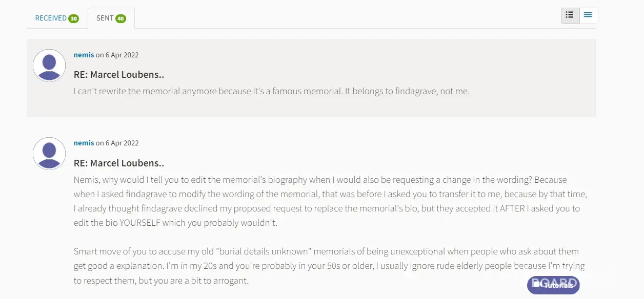This screenshot has width=644, height=299.
Task: Switch to compact lines view
Action: click(x=588, y=15)
